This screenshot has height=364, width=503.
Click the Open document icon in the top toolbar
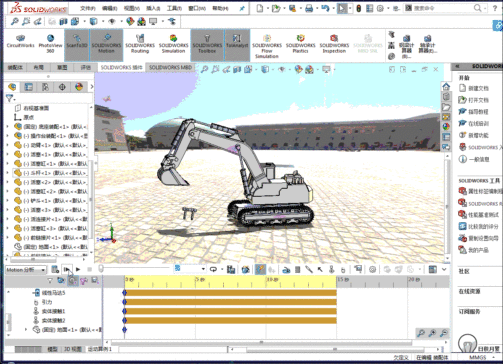(276, 8)
